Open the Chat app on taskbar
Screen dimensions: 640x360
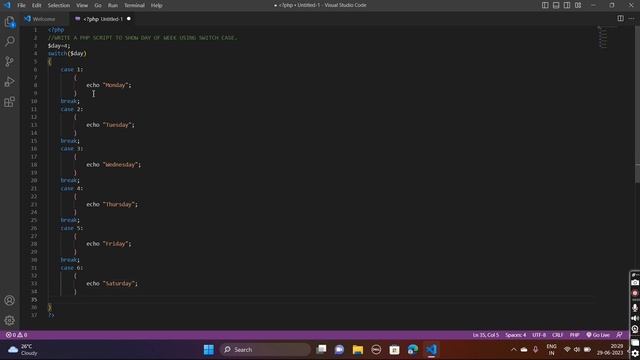(x=339, y=349)
